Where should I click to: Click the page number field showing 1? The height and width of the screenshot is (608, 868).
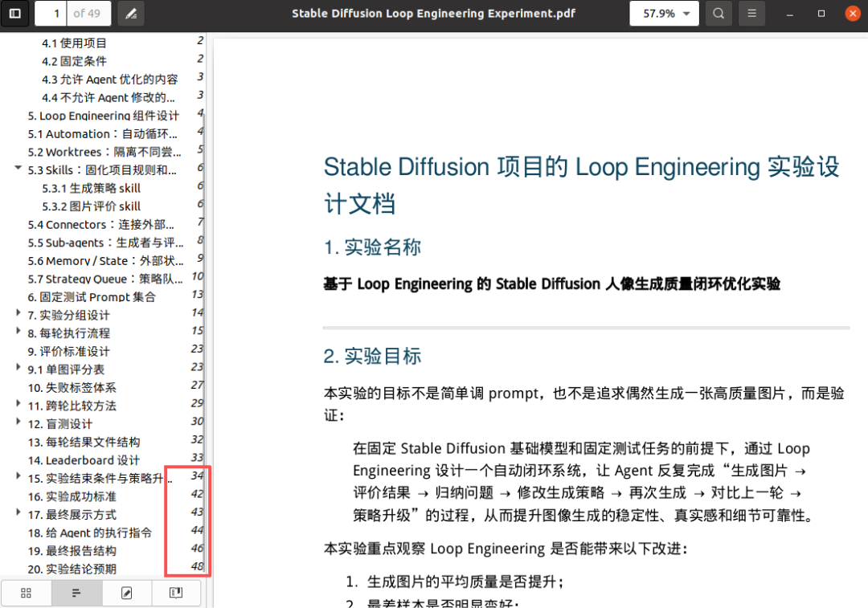(x=51, y=14)
